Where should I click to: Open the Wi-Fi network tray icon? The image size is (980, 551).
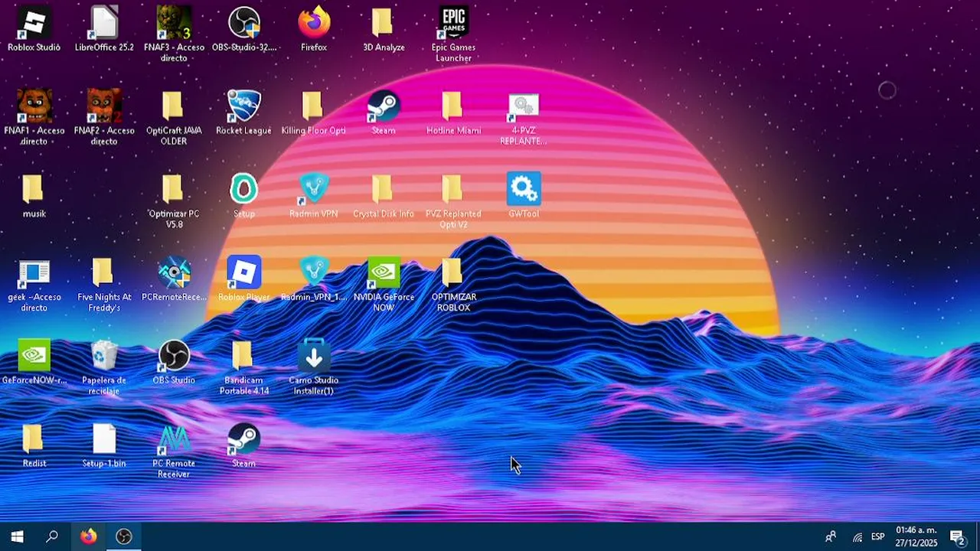pyautogui.click(x=857, y=537)
